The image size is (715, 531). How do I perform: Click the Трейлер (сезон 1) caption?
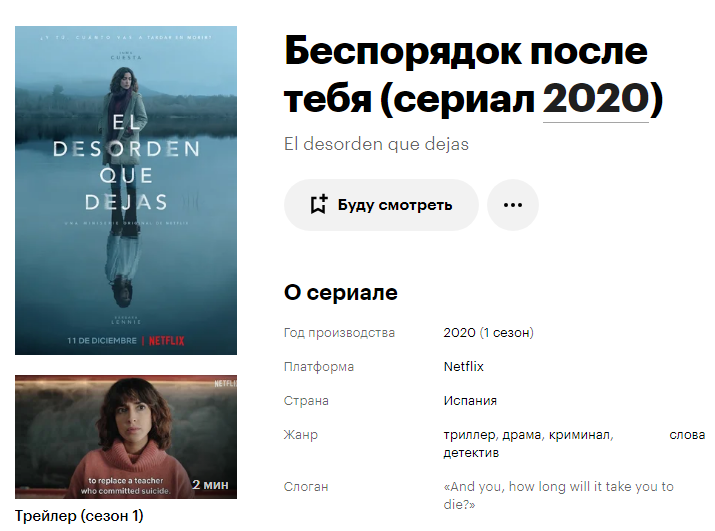click(79, 516)
